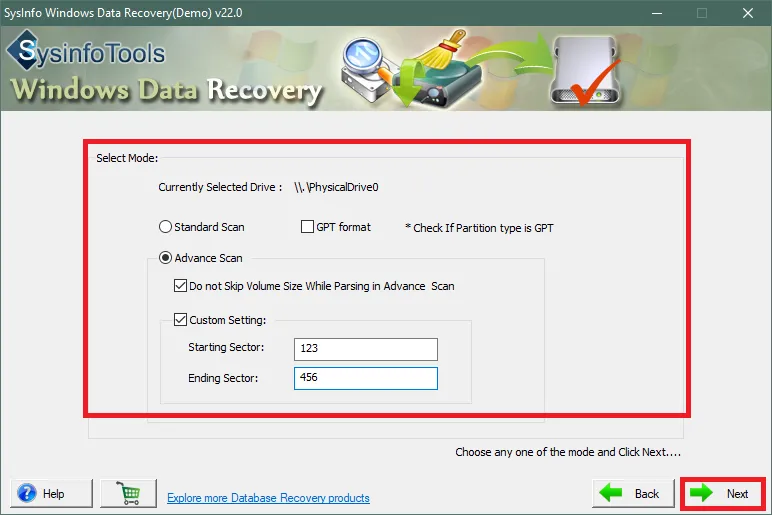Select the Standard Scan radio button
The width and height of the screenshot is (772, 515).
click(x=165, y=227)
